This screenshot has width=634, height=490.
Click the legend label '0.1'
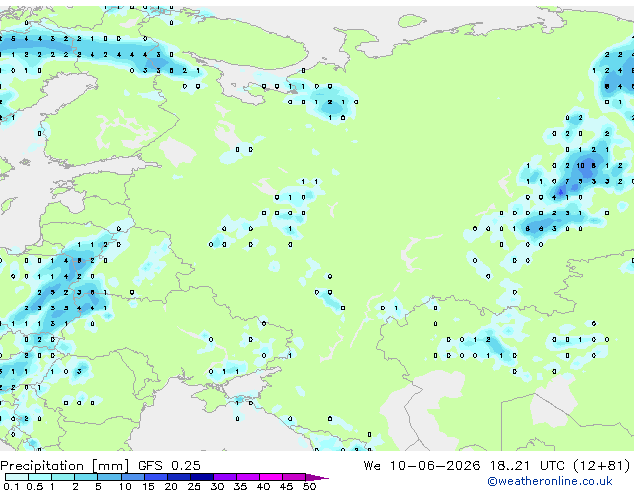(11, 486)
